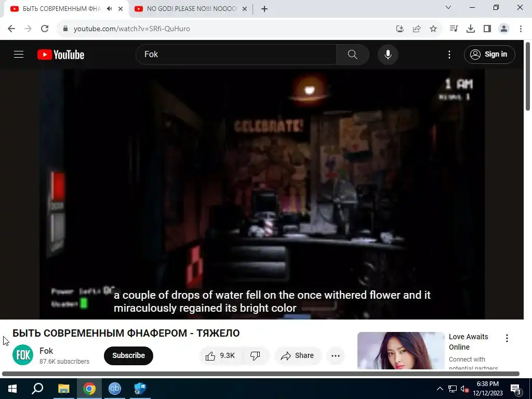Search with your voice microphone
This screenshot has width=532, height=399.
click(388, 54)
